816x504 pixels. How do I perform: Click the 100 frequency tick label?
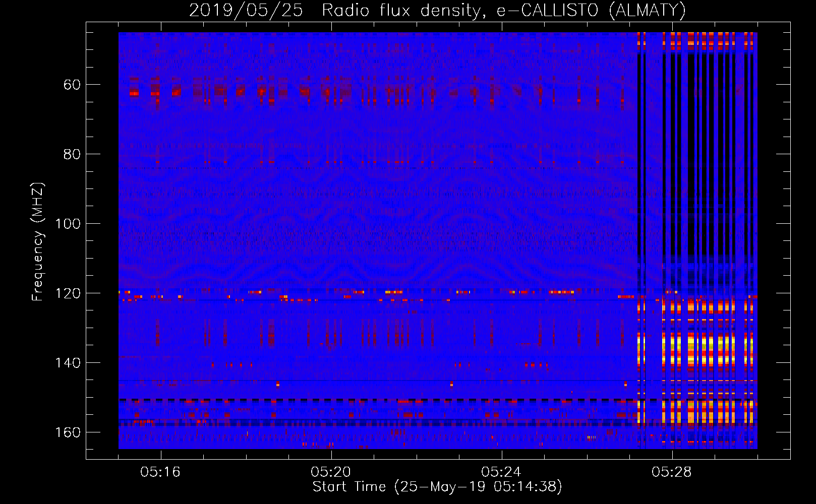tap(68, 224)
